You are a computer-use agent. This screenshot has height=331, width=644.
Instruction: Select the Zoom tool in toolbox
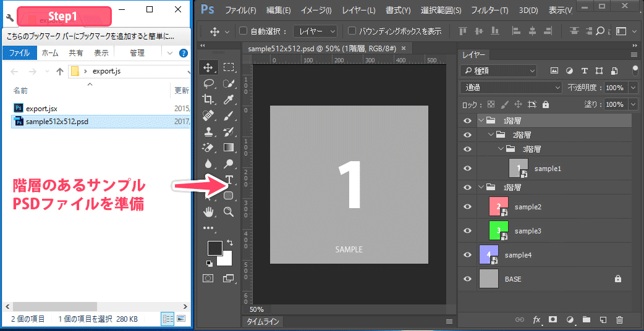229,212
